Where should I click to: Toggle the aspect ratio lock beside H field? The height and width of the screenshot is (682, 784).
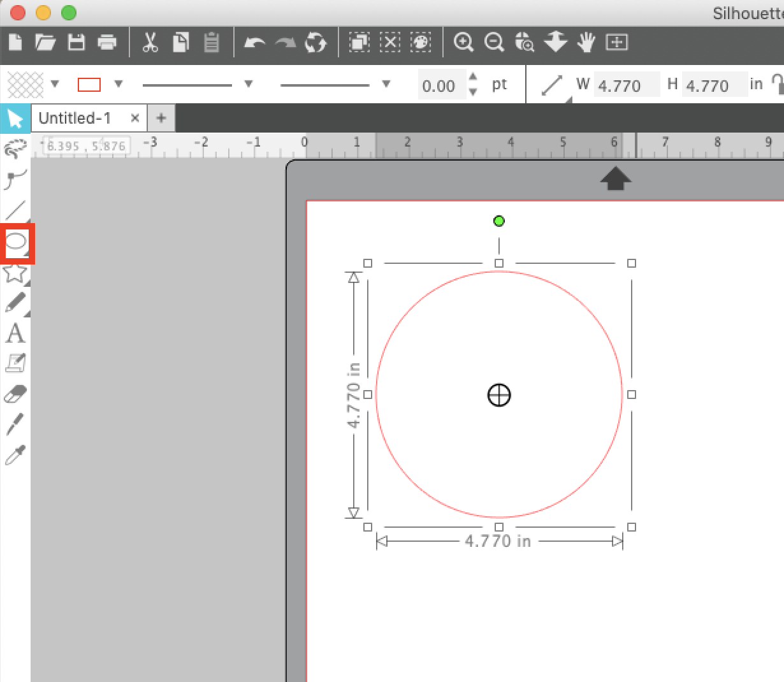(x=779, y=83)
